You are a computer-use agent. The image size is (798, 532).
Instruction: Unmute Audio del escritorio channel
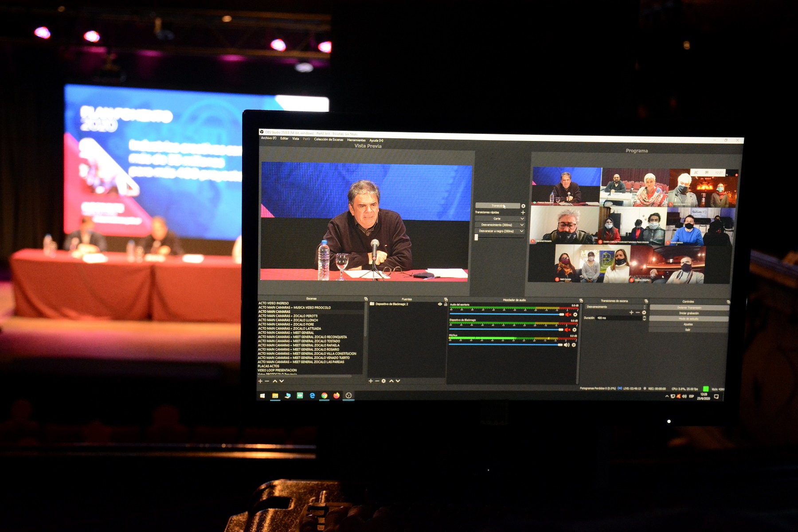pyautogui.click(x=567, y=315)
